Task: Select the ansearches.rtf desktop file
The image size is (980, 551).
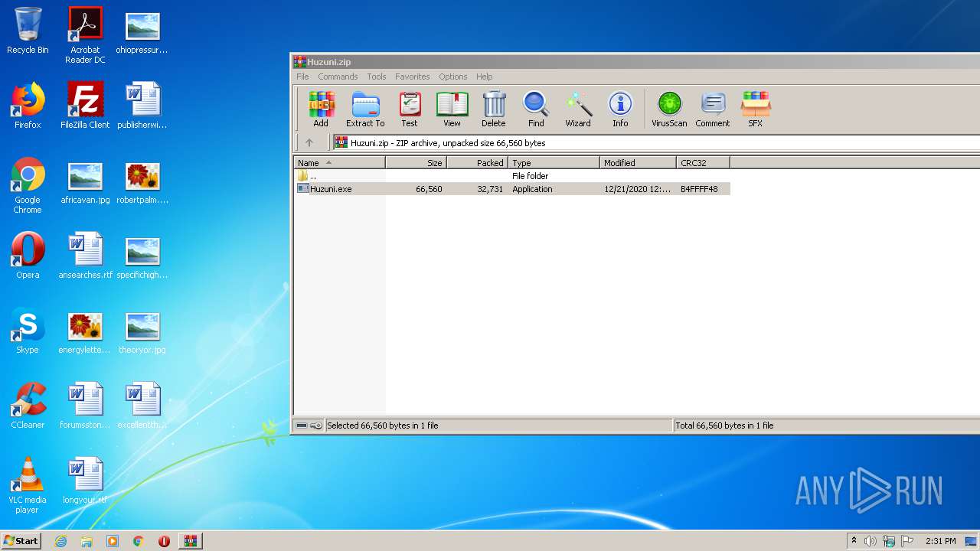Action: coord(85,256)
